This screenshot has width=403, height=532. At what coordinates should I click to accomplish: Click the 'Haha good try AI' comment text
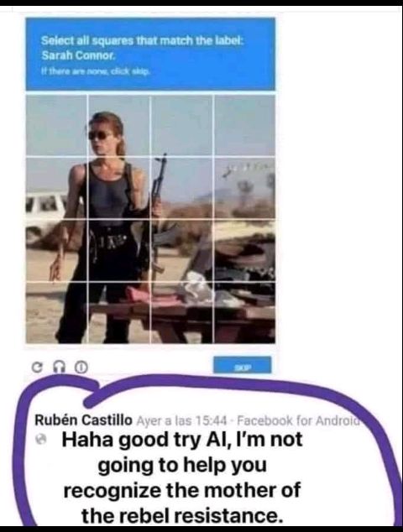tap(182, 477)
